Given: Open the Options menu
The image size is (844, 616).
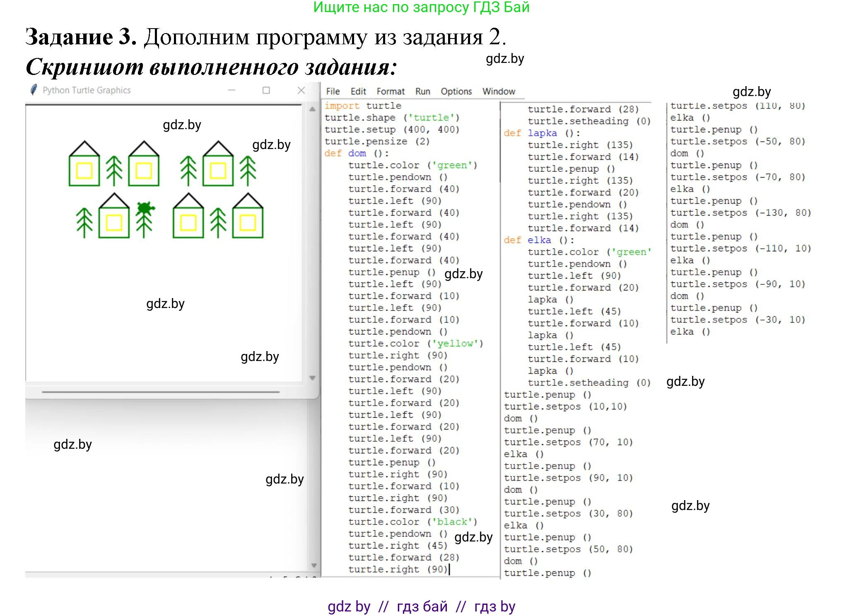Looking at the screenshot, I should pyautogui.click(x=456, y=91).
